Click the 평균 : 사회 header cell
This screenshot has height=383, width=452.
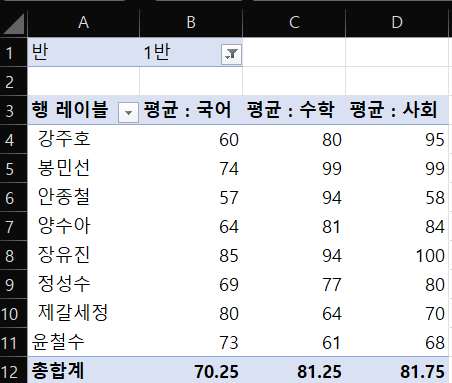(x=397, y=110)
